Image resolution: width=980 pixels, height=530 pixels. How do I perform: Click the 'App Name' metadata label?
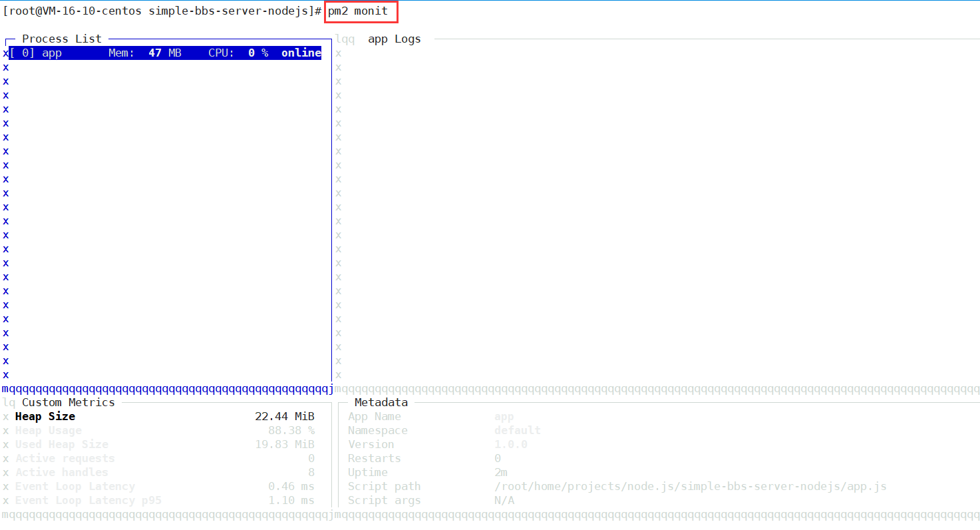tap(375, 416)
